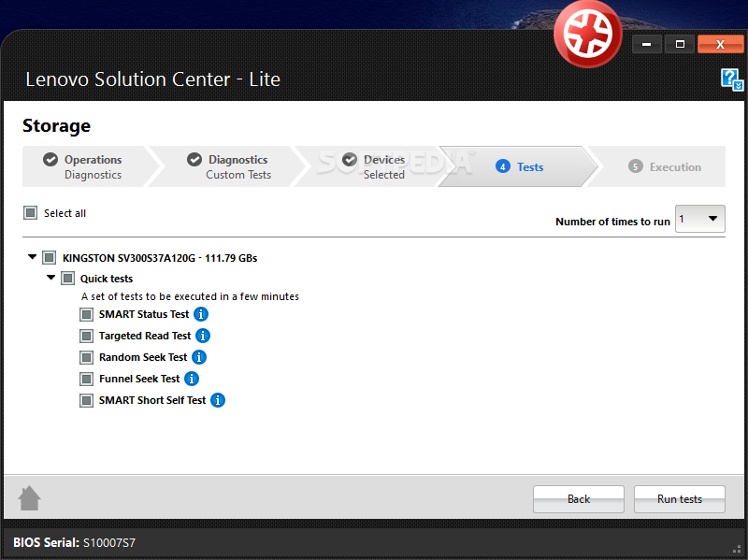748x560 pixels.
Task: Go to home screen via house icon
Action: point(30,498)
